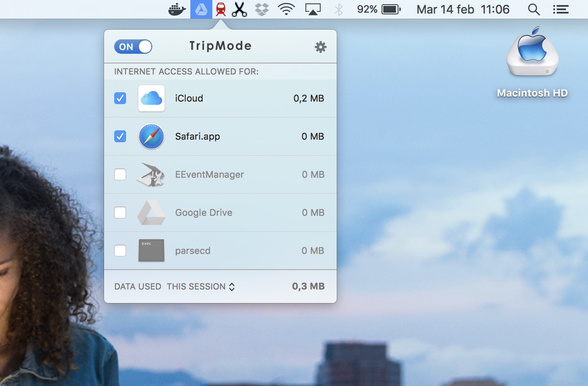Click the Bluetooth status icon
588x386 pixels.
pos(339,9)
